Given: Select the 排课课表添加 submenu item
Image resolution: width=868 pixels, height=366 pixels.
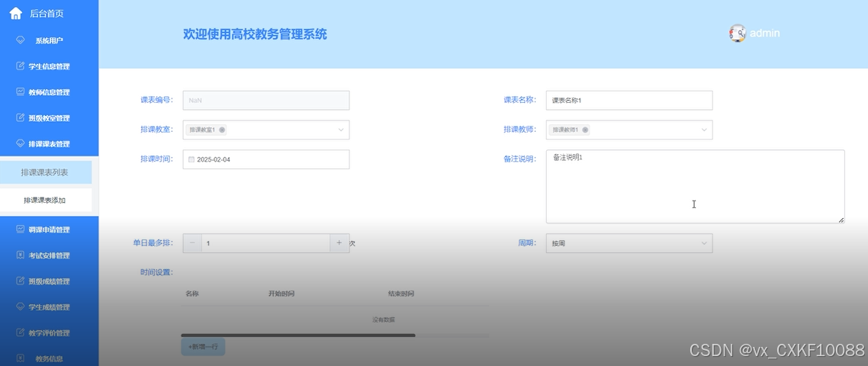Looking at the screenshot, I should (x=46, y=200).
